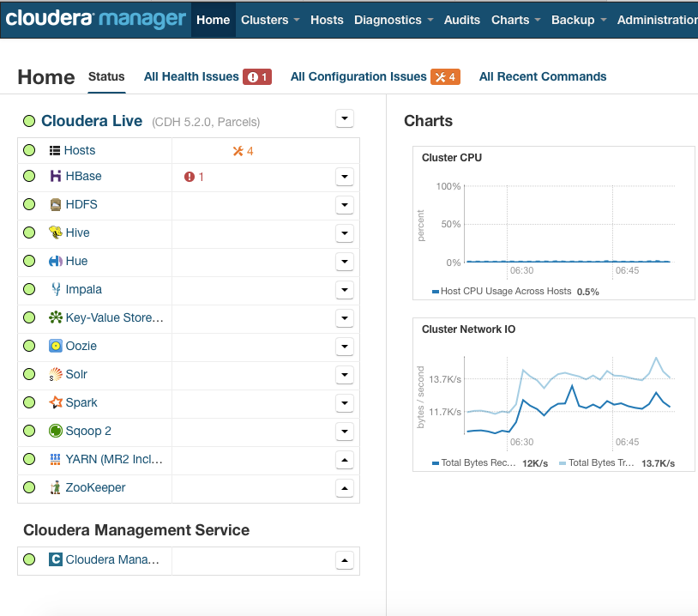Open the Oozie actions dropdown
The image size is (698, 616).
pyautogui.click(x=345, y=346)
